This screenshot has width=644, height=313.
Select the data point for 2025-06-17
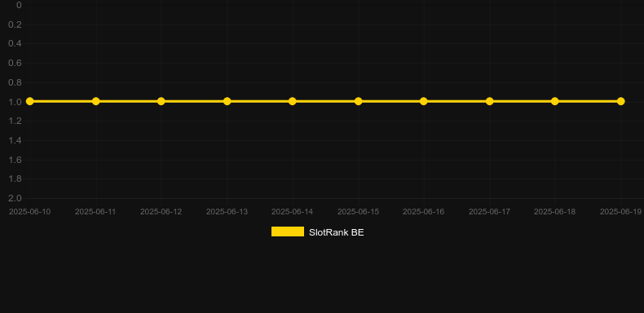pyautogui.click(x=489, y=101)
